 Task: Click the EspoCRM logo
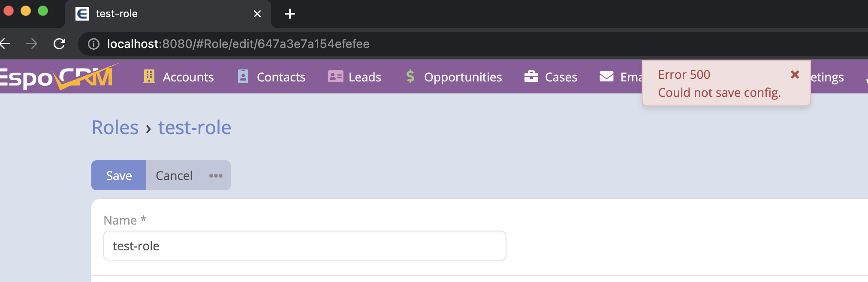pos(56,77)
